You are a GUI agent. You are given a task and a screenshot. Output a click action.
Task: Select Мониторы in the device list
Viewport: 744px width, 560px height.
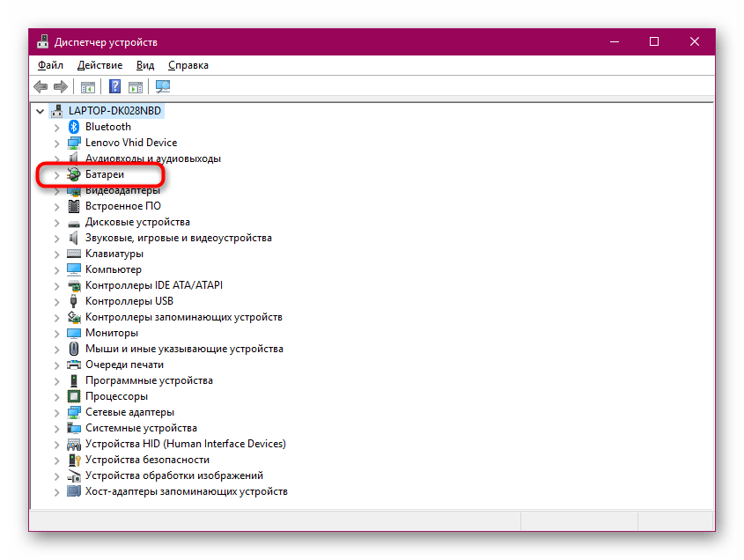[111, 333]
